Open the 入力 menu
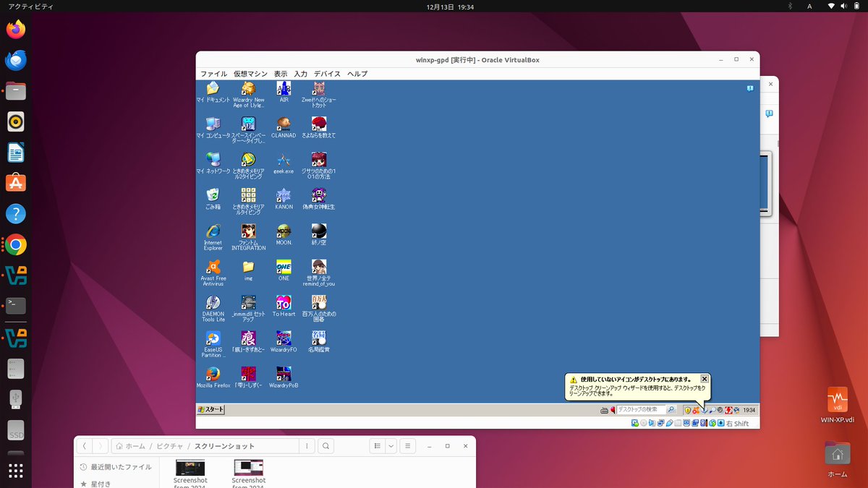 tap(300, 74)
